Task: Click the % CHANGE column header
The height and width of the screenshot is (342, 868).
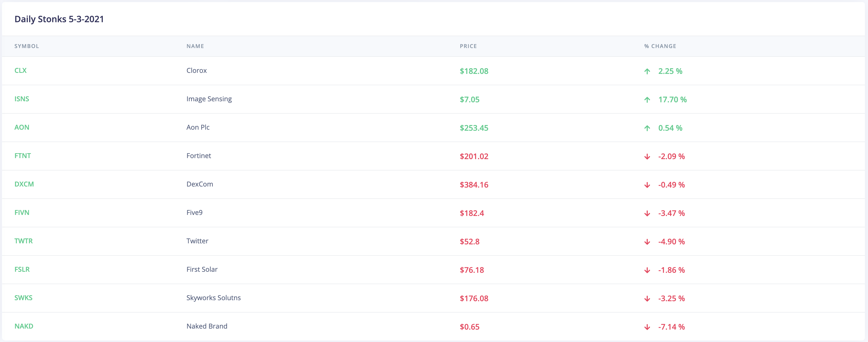Action: coord(660,46)
